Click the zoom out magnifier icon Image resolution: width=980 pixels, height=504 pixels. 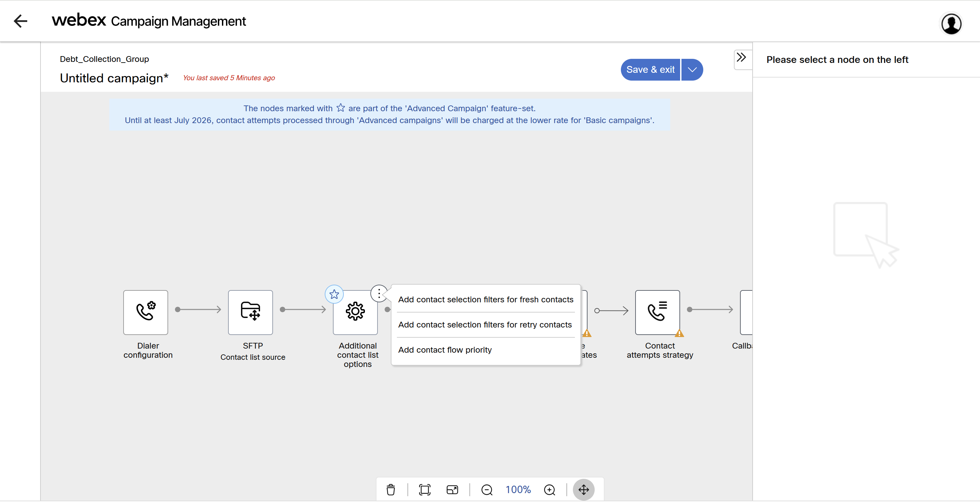(486, 490)
